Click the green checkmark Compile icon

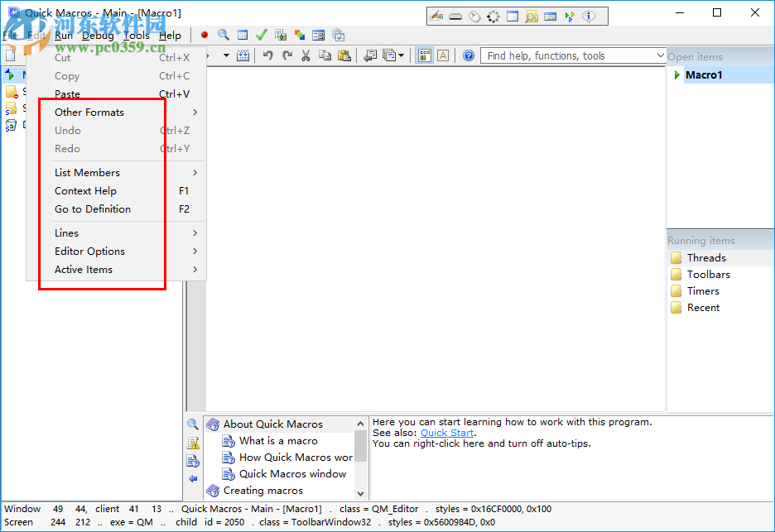click(262, 35)
